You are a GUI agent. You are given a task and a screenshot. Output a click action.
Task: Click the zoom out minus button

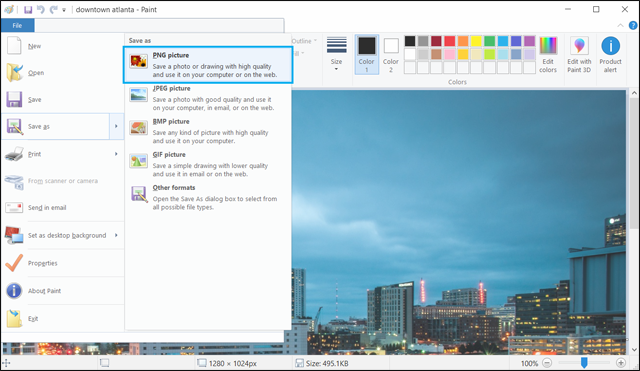pyautogui.click(x=547, y=362)
